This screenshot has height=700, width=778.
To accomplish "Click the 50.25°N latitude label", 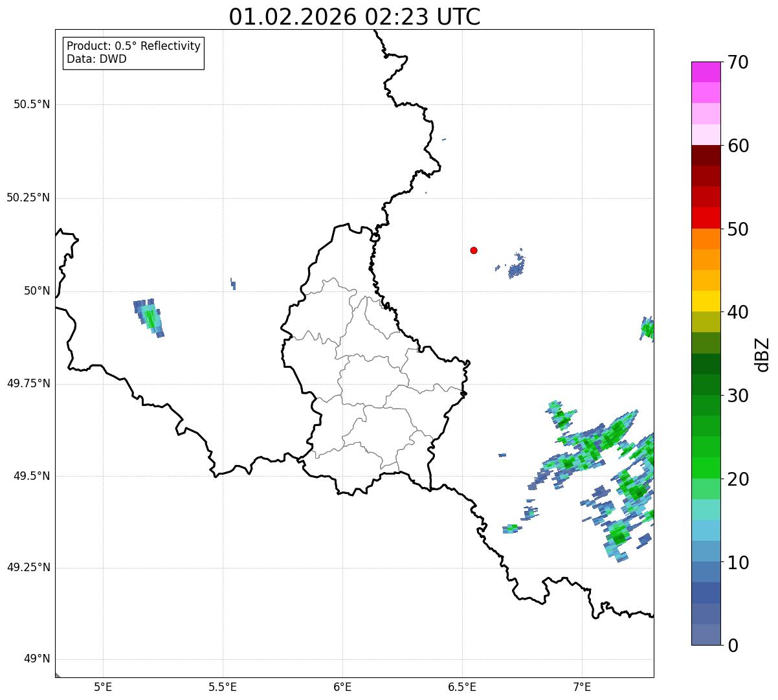I will coord(28,198).
